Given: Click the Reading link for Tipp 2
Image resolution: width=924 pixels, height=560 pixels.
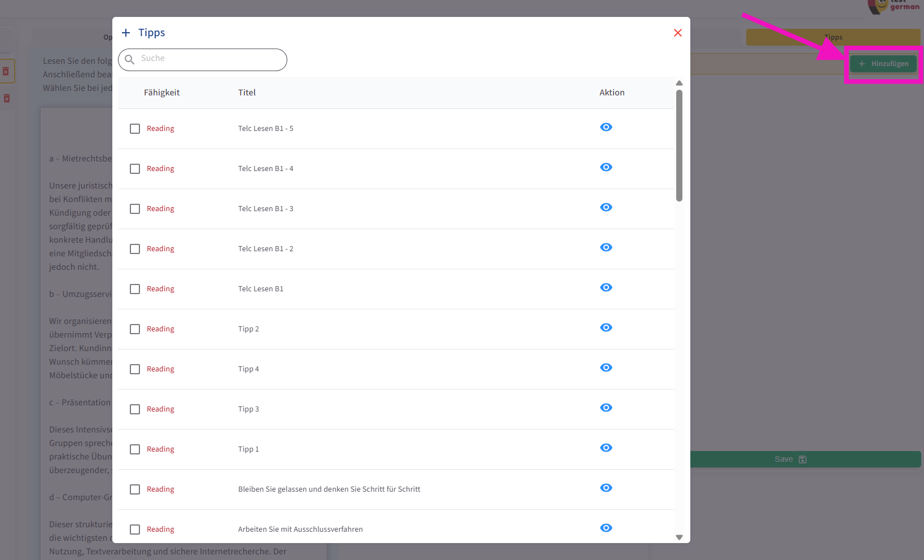Looking at the screenshot, I should coord(160,329).
